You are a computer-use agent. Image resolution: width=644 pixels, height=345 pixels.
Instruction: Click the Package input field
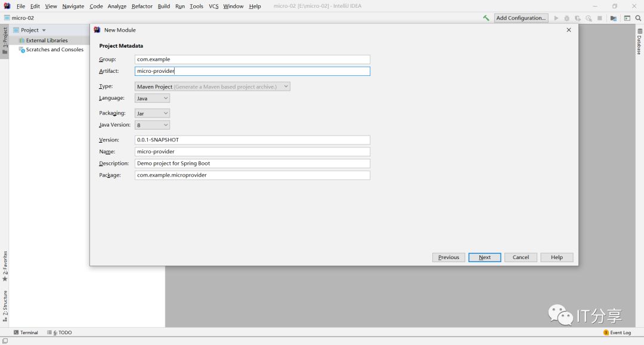click(252, 175)
